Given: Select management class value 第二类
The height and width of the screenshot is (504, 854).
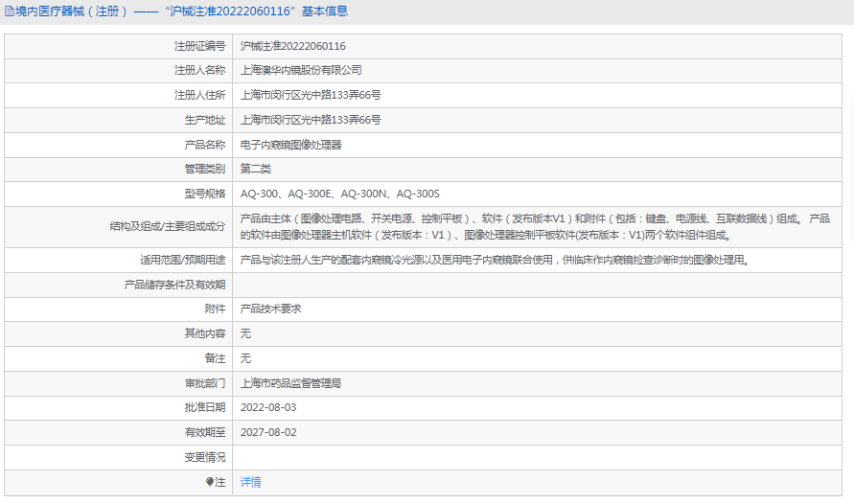Looking at the screenshot, I should tap(256, 169).
